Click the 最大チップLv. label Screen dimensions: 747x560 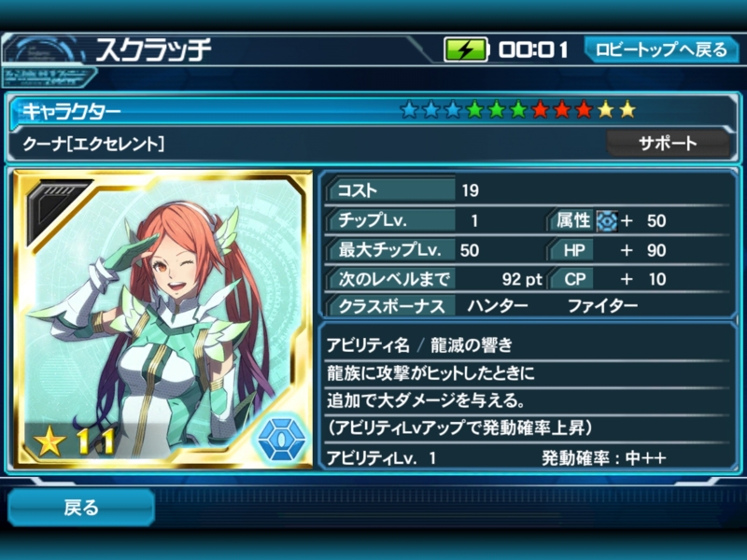click(389, 250)
